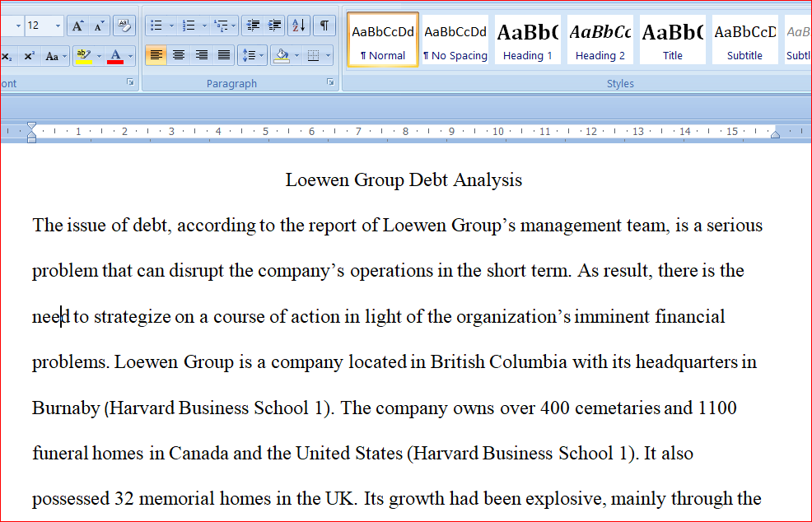Open the line spacing options
The width and height of the screenshot is (812, 522).
252,55
